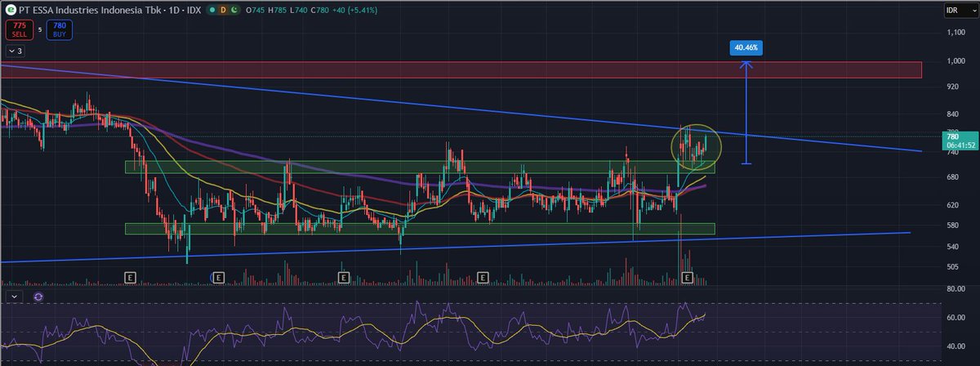Viewport: 980px width, 366px height.
Task: Select the red resistance zone rectangle
Action: click(461, 70)
